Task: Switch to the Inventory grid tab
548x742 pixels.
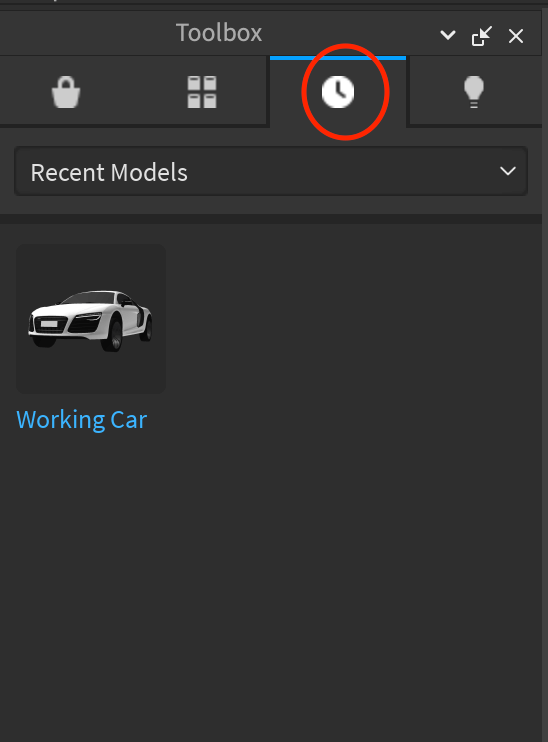Action: (202, 92)
